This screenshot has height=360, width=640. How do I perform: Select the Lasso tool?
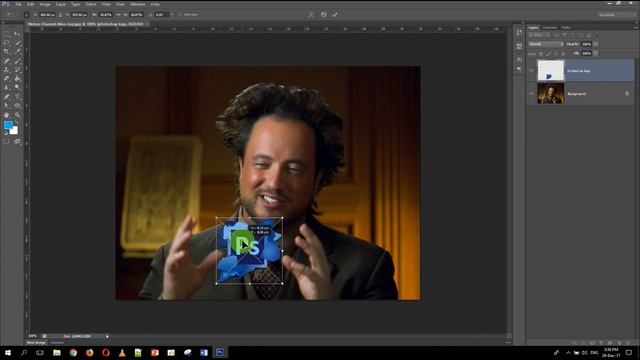pyautogui.click(x=7, y=43)
